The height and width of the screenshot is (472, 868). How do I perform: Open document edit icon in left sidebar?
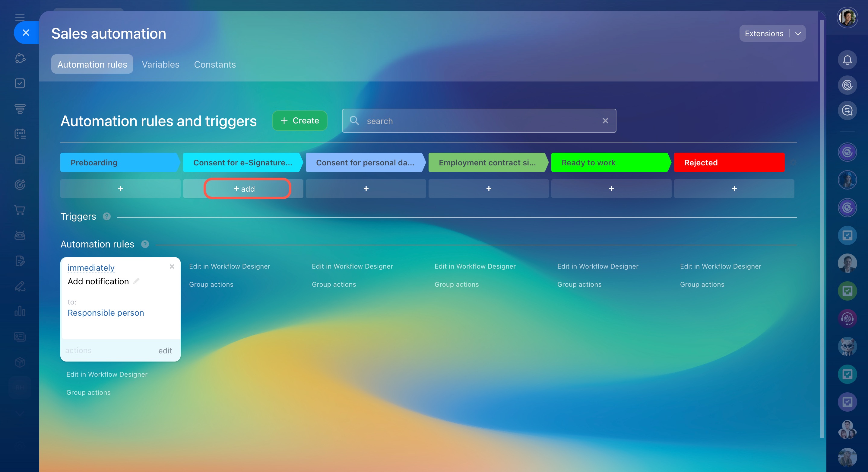tap(20, 261)
